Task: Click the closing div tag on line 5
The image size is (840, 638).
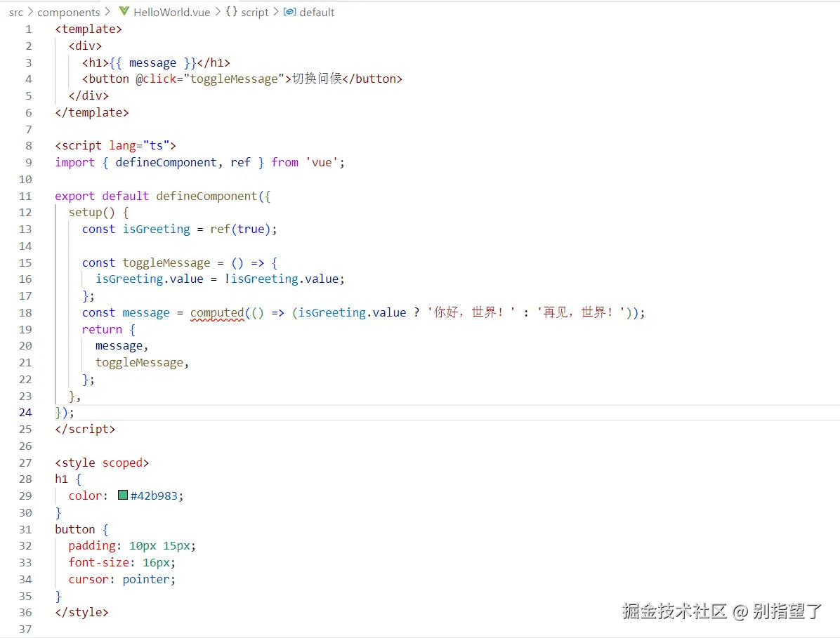Action: 88,96
